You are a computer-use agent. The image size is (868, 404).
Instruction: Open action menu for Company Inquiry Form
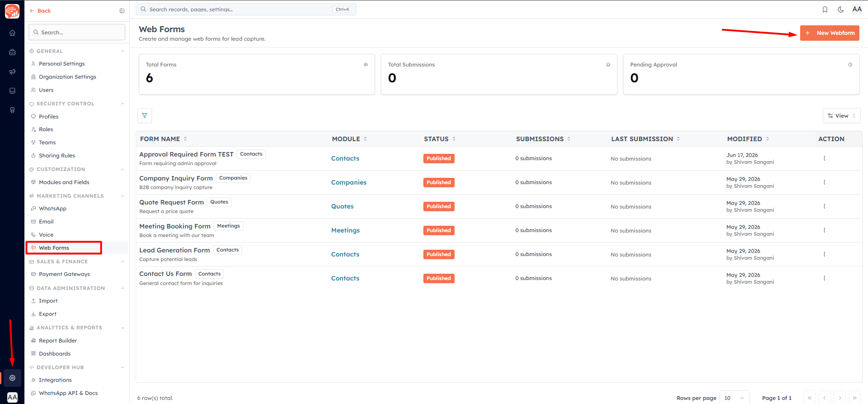(x=824, y=182)
